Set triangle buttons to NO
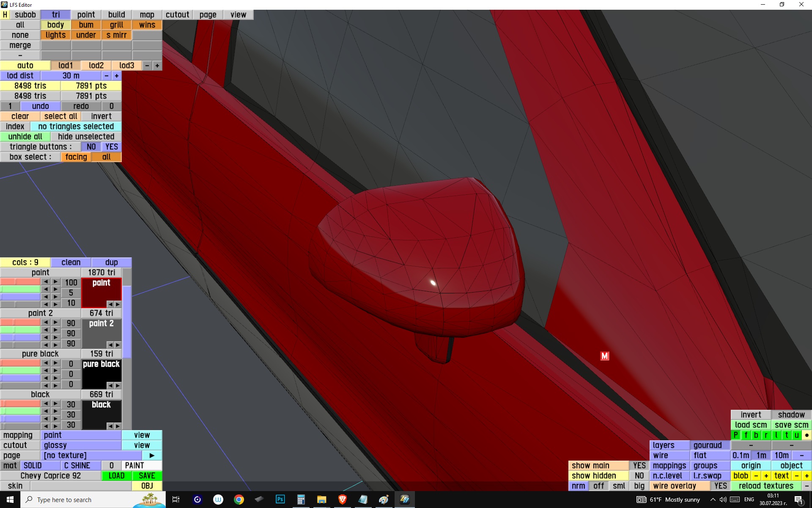Image resolution: width=812 pixels, height=508 pixels. [91, 147]
